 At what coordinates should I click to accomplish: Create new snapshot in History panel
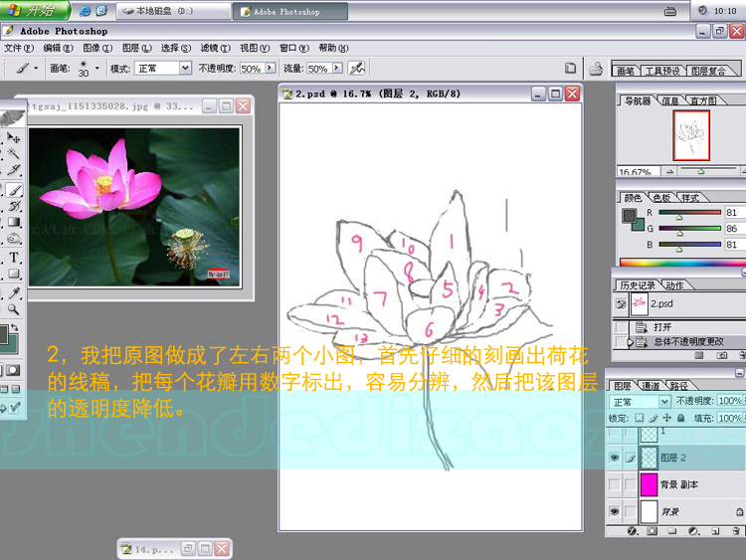pyautogui.click(x=722, y=355)
